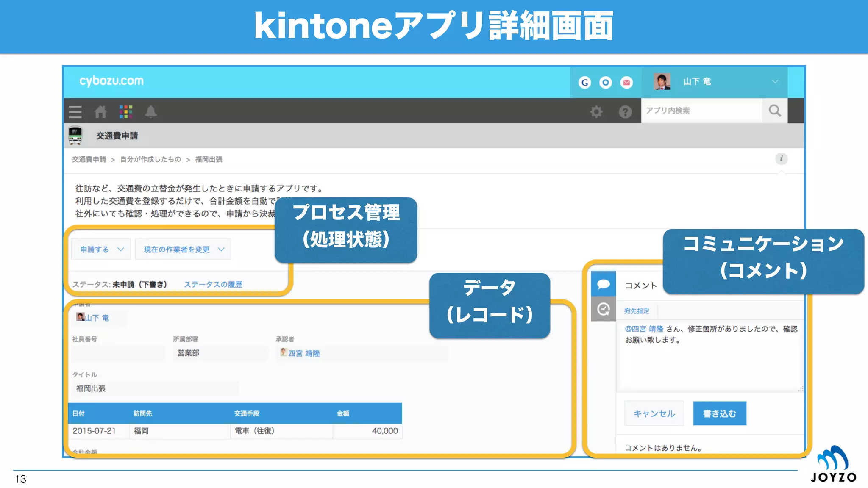Expand the user menu chevron beside 山下 竜

775,81
